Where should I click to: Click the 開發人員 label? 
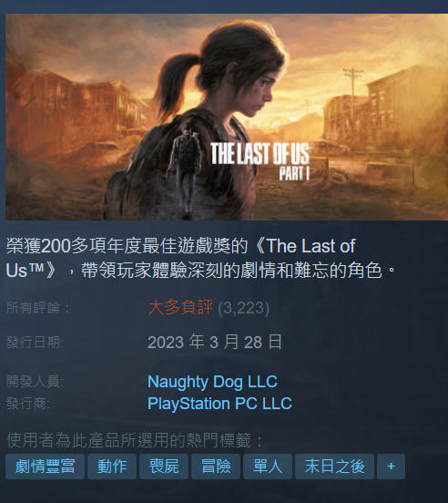tap(35, 382)
